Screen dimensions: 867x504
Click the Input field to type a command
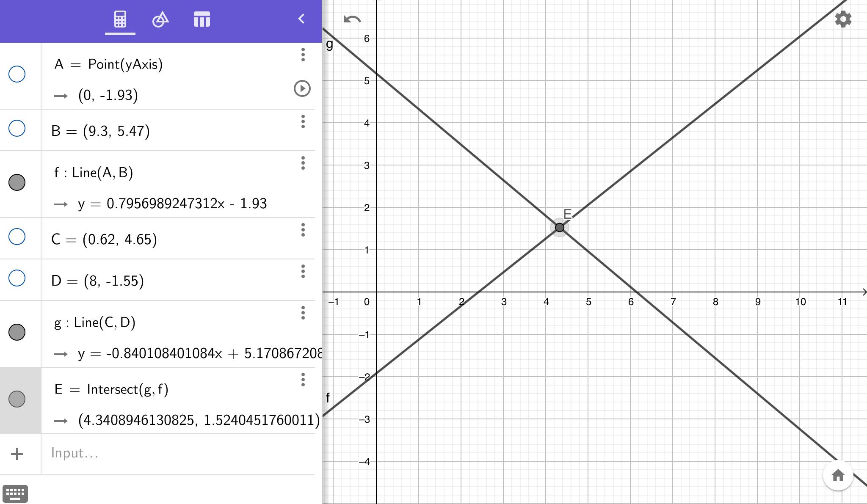pos(127,453)
